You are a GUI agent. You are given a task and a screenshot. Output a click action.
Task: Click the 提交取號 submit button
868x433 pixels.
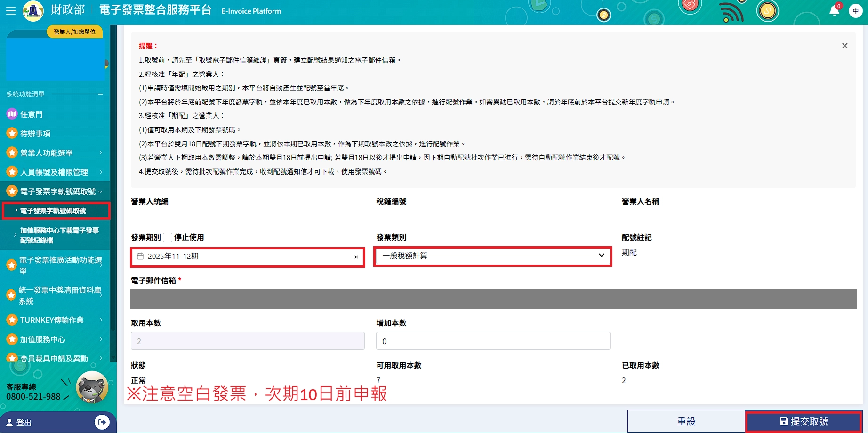click(x=804, y=421)
